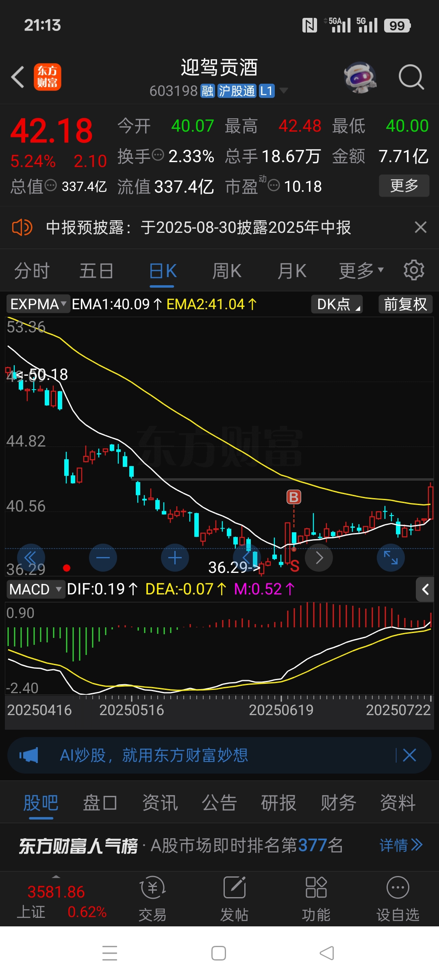Screen dimensions: 439x980
Task: Tap 换手 info circle icon
Action: [x=158, y=155]
